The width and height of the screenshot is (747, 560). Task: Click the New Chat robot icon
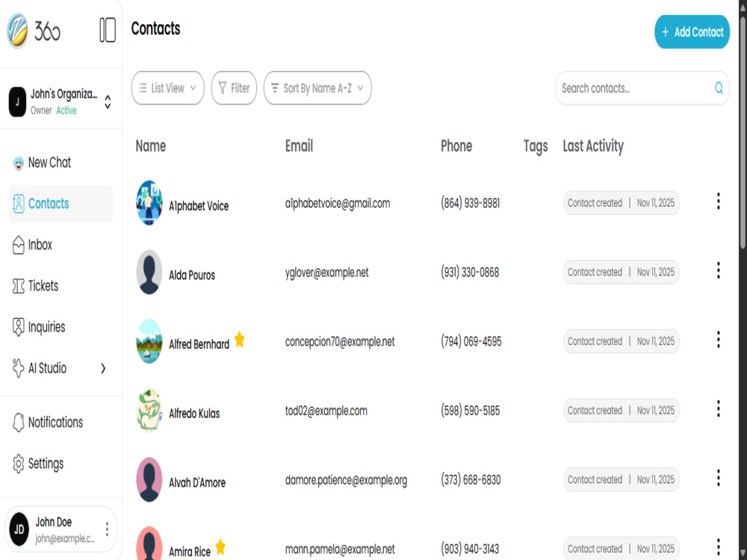18,163
